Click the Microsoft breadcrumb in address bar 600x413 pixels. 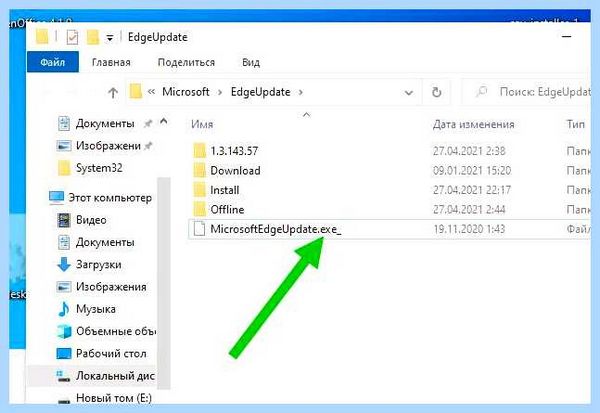pos(186,92)
